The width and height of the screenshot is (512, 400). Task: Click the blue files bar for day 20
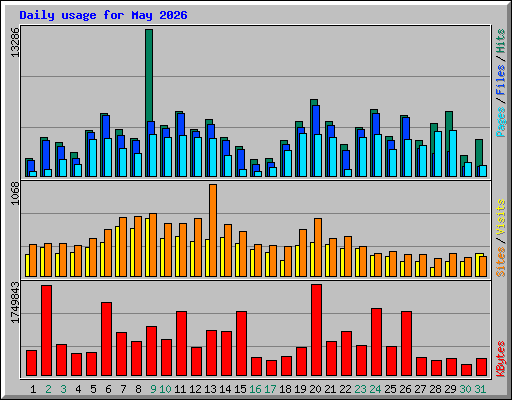pyautogui.click(x=316, y=120)
